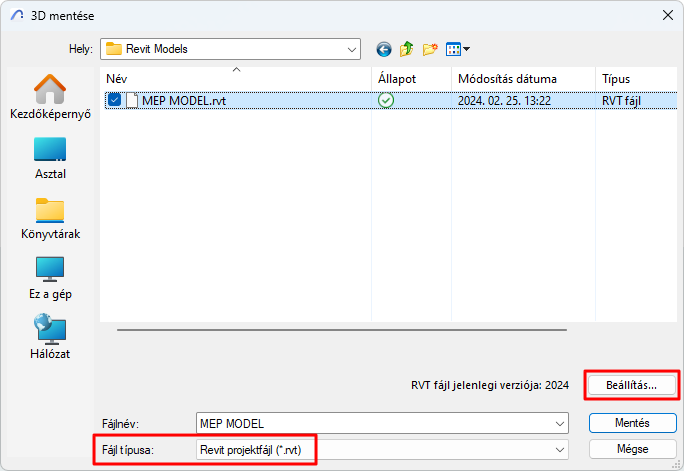The width and height of the screenshot is (684, 471).
Task: Toggle checkbox next to MEP MODEL.rvt
Action: tap(114, 100)
